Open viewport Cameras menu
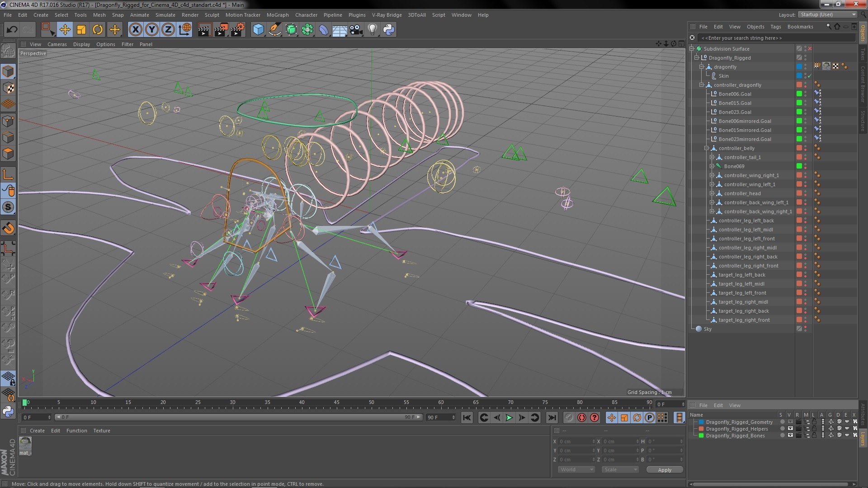 pyautogui.click(x=57, y=44)
